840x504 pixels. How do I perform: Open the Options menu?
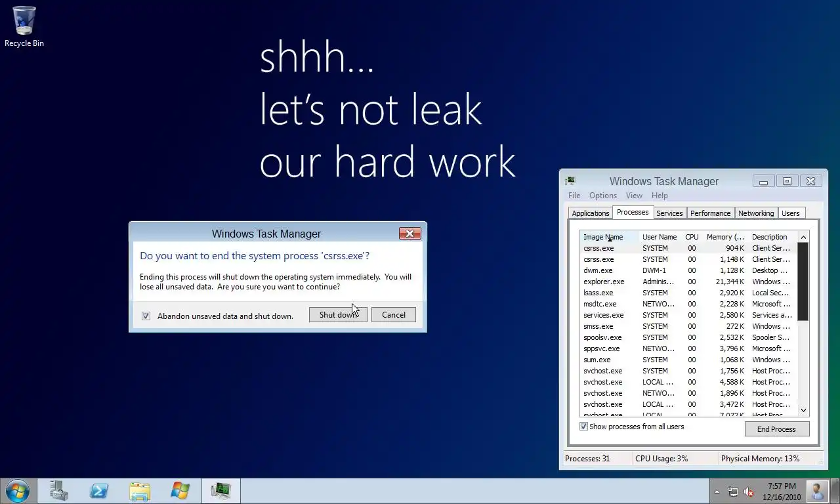pyautogui.click(x=603, y=196)
